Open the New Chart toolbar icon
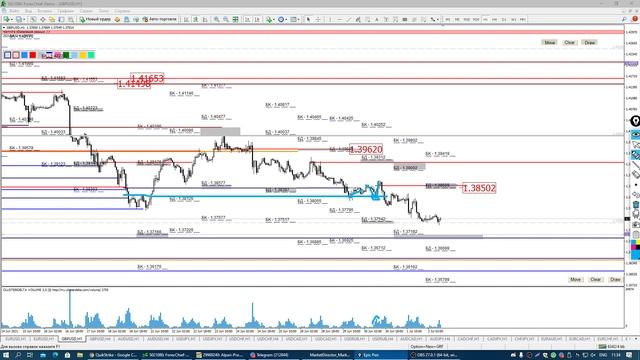Screen dimensions: 640x360 [x=7, y=19]
